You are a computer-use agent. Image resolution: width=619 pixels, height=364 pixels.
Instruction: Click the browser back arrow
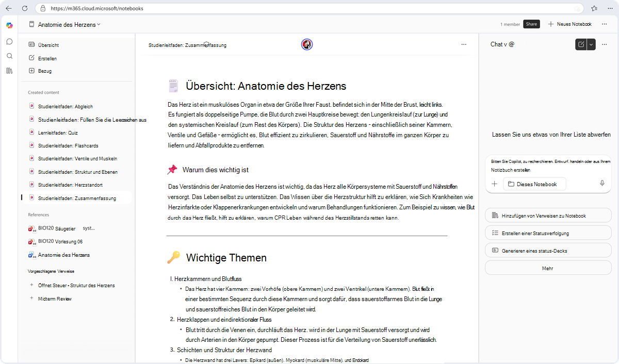coord(9,8)
